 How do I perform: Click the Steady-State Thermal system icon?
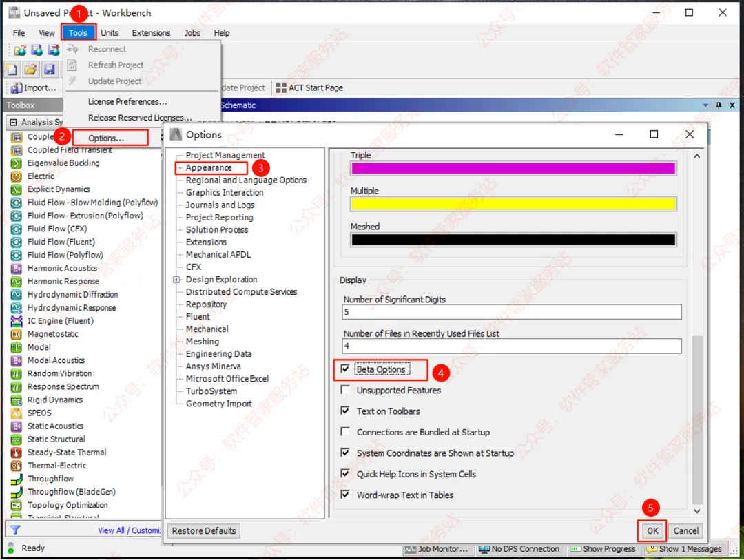[x=16, y=453]
